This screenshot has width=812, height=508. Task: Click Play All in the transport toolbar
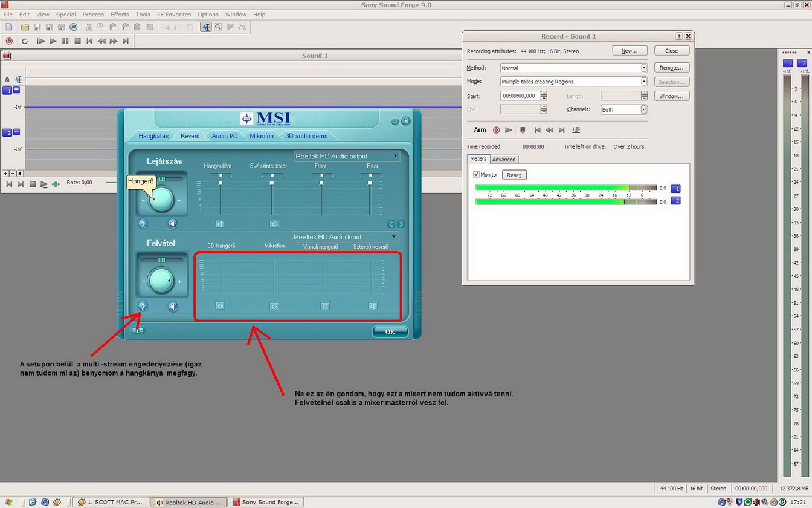40,41
